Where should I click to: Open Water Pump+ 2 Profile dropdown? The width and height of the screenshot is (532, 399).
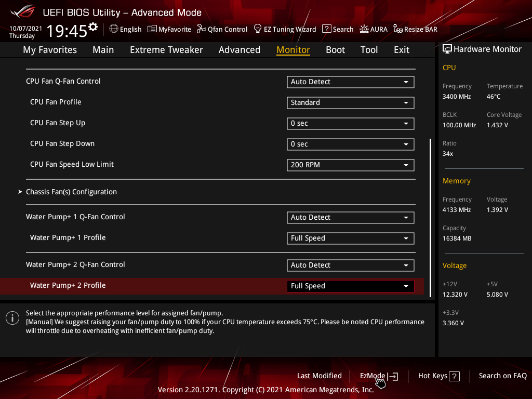click(351, 286)
